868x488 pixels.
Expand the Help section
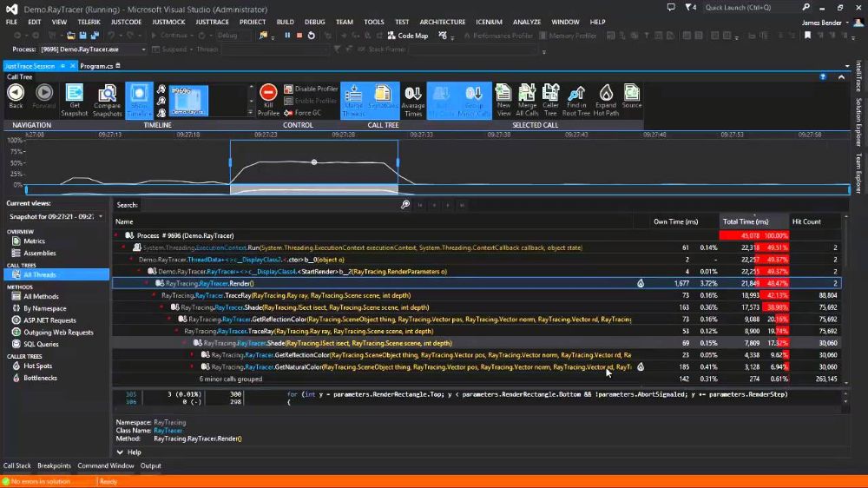(129, 452)
